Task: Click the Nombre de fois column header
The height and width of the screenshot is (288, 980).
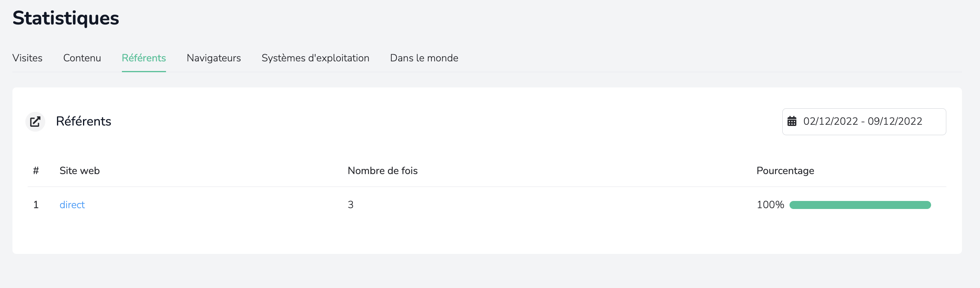Action: tap(383, 171)
